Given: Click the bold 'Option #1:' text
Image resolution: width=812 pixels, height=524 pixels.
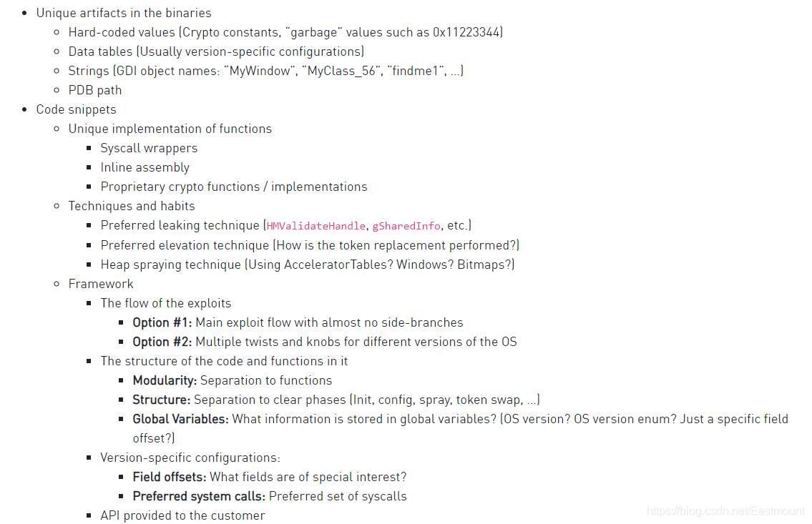Looking at the screenshot, I should [162, 323].
